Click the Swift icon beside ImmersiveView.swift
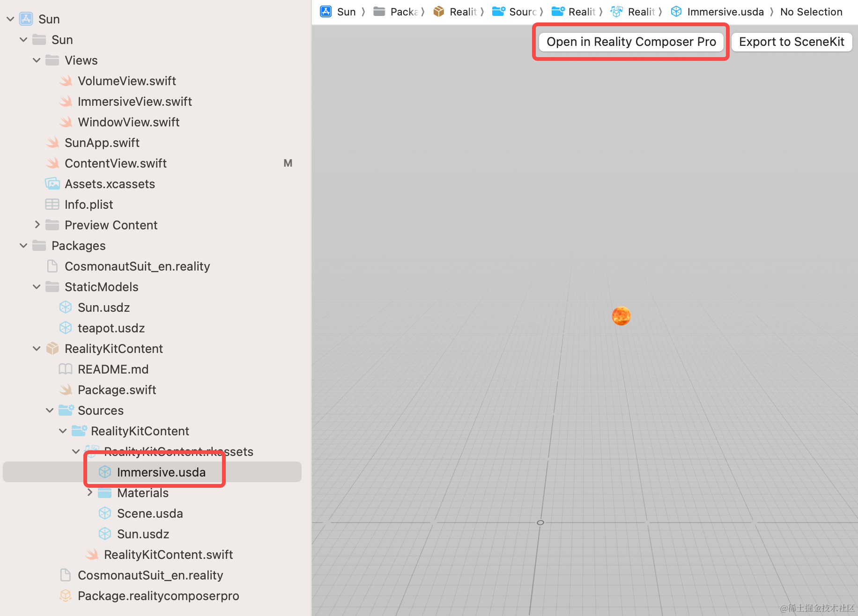Image resolution: width=858 pixels, height=616 pixels. (66, 102)
